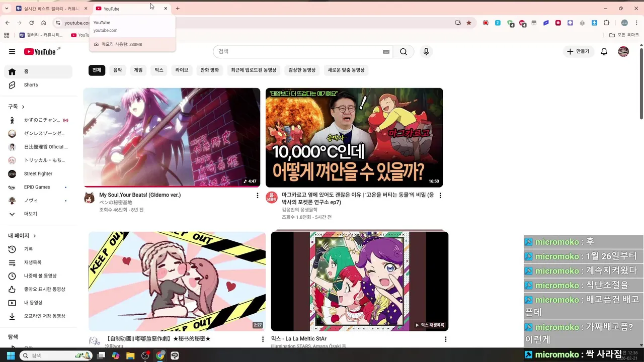644x362 pixels.
Task: Select the 라이브 filter chip
Action: (x=182, y=70)
